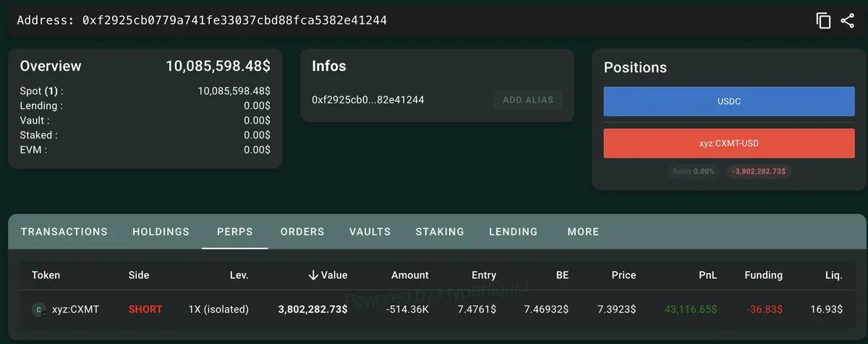Sort table by Lev. column header
868x344 pixels.
pos(239,275)
